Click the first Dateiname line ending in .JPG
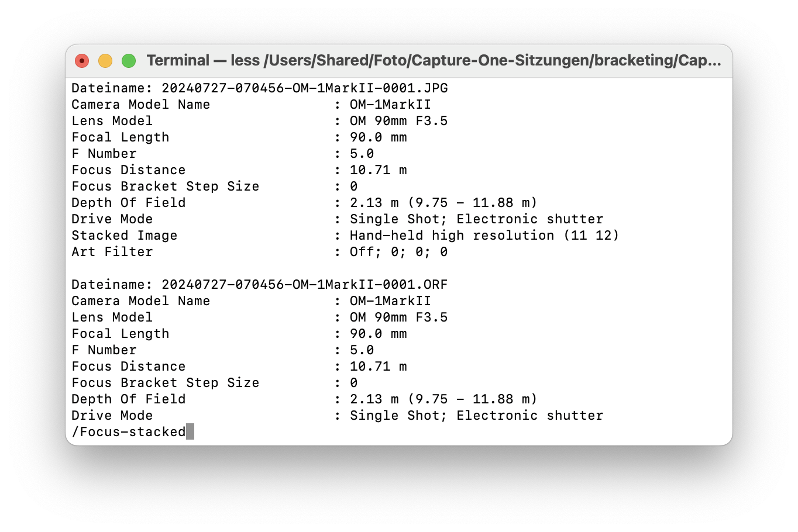This screenshot has height=532, width=798. click(260, 88)
